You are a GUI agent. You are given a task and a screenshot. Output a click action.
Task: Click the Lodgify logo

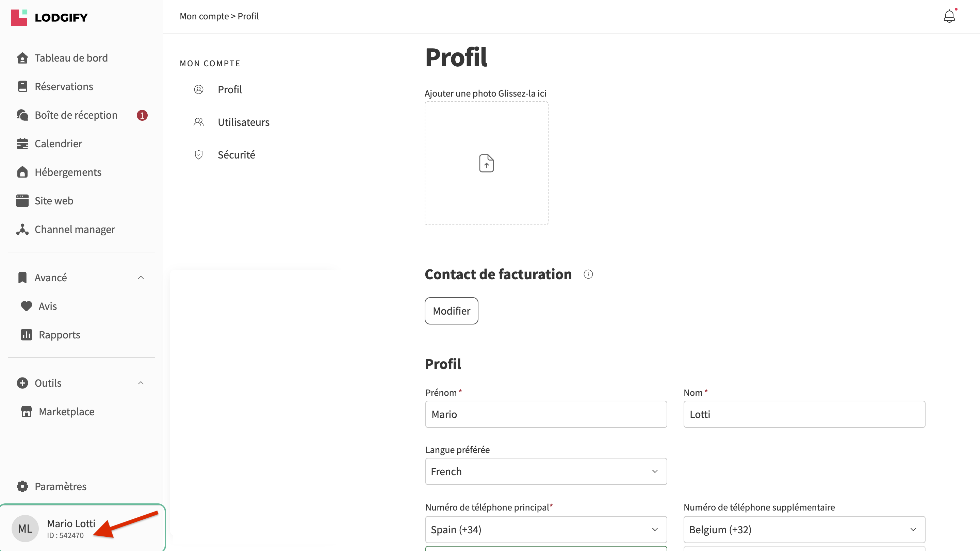point(49,17)
